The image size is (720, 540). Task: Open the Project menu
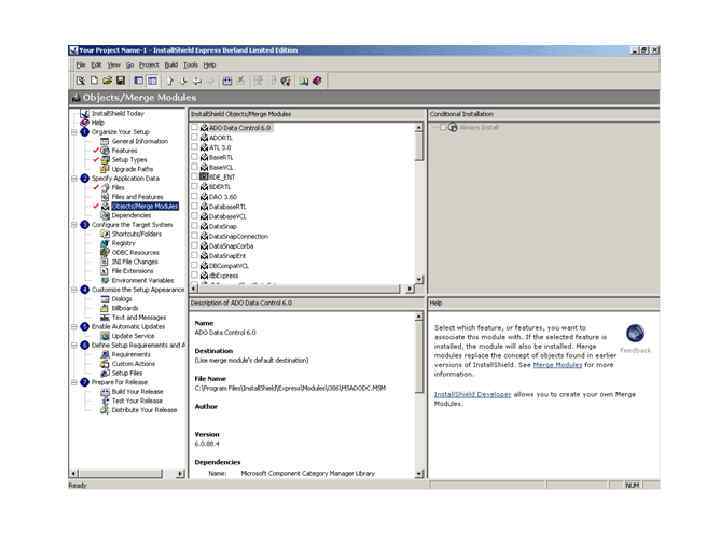tap(149, 65)
